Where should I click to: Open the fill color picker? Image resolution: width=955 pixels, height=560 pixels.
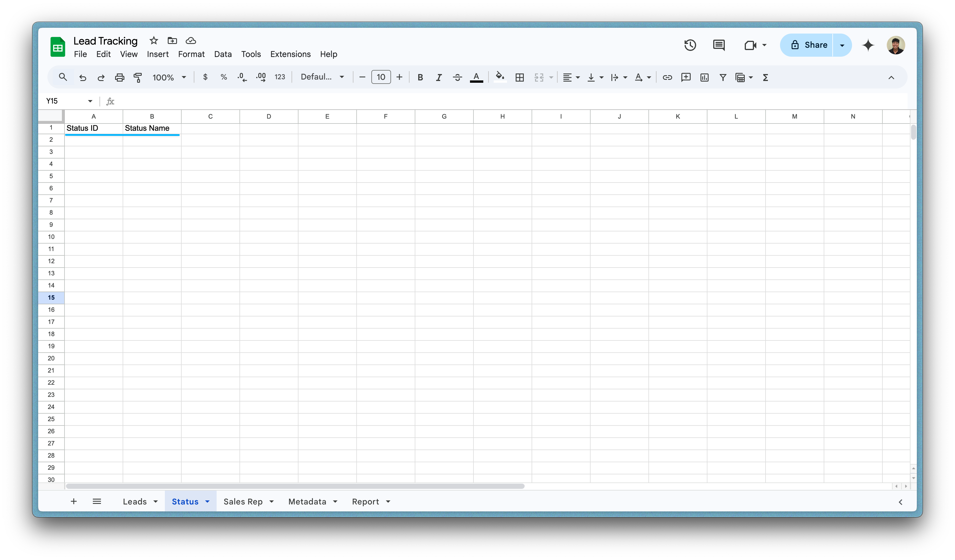click(500, 77)
